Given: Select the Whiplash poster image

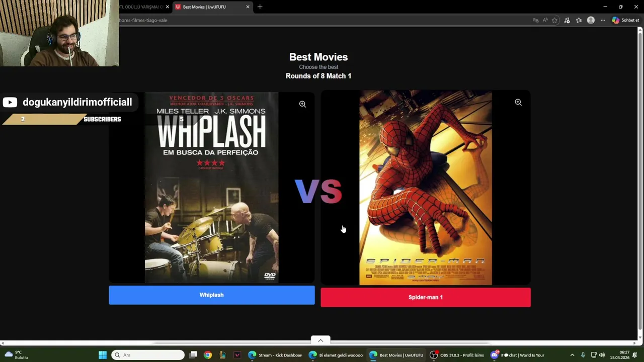Looking at the screenshot, I should 211,187.
